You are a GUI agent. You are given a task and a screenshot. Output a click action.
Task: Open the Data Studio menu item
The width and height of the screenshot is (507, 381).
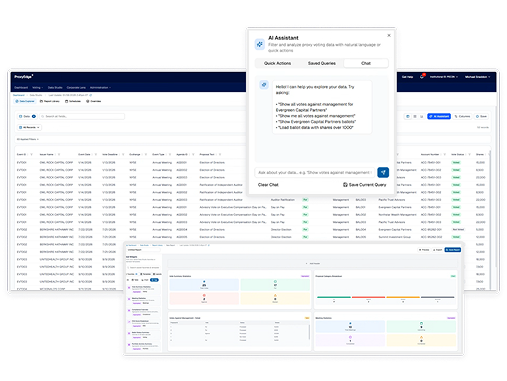pyautogui.click(x=55, y=88)
